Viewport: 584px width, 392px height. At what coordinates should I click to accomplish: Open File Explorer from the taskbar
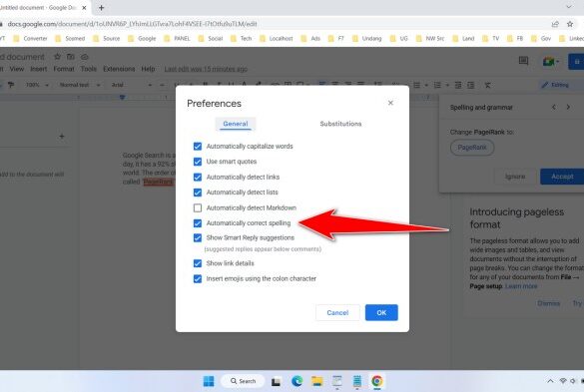tap(316, 381)
